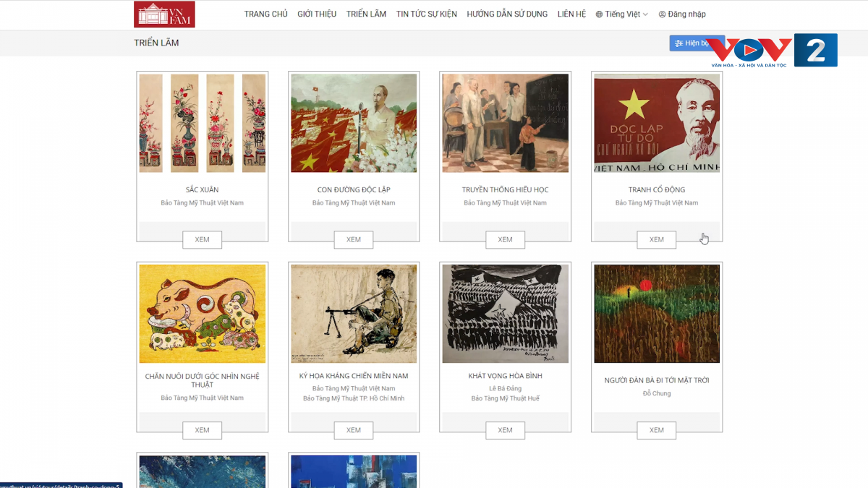Click the artist name "Đỗ Chung"
This screenshot has height=488, width=868.
pos(657,393)
